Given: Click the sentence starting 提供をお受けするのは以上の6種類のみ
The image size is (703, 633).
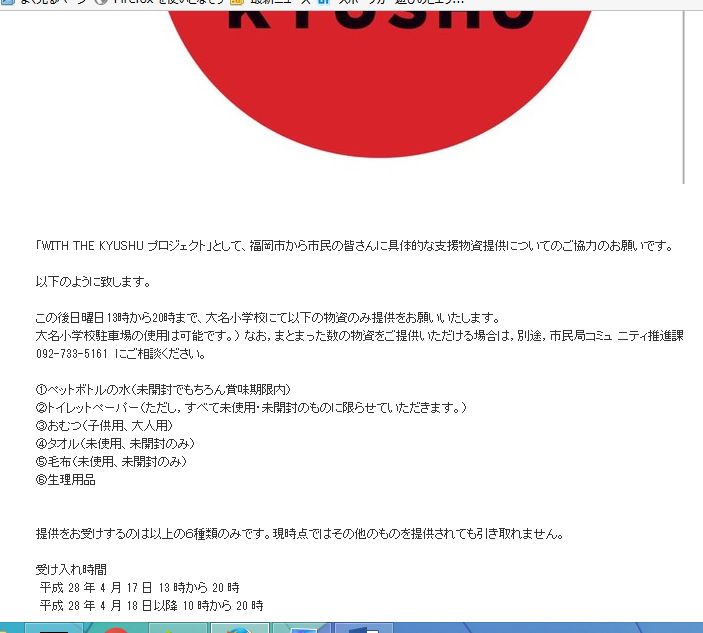Looking at the screenshot, I should pos(300,533).
